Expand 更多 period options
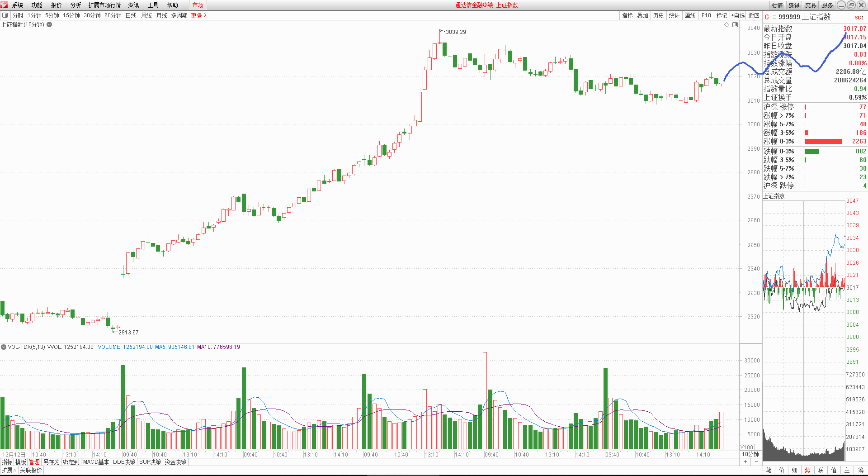868x476 pixels. [198, 15]
